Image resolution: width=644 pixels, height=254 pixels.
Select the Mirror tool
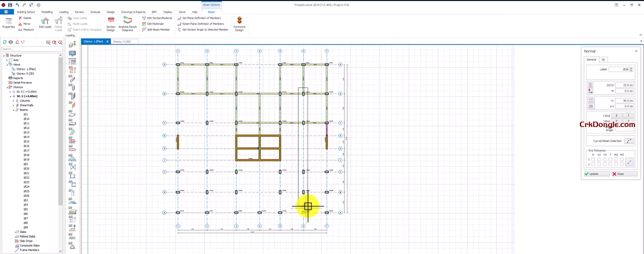point(24,24)
